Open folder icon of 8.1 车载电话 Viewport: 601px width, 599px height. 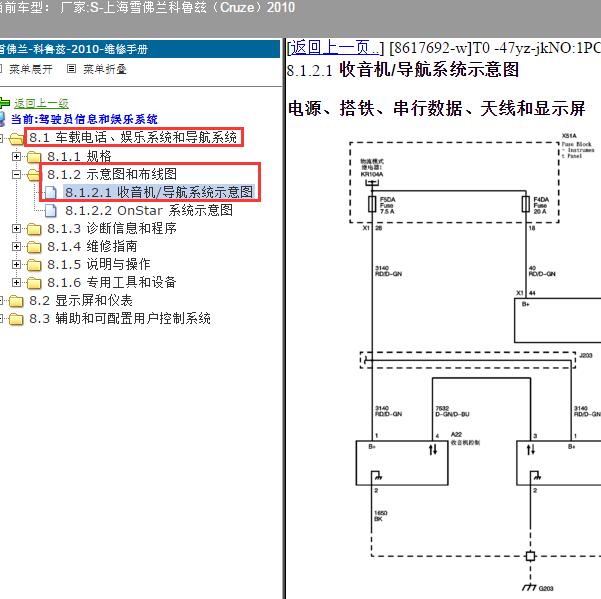coord(16,138)
